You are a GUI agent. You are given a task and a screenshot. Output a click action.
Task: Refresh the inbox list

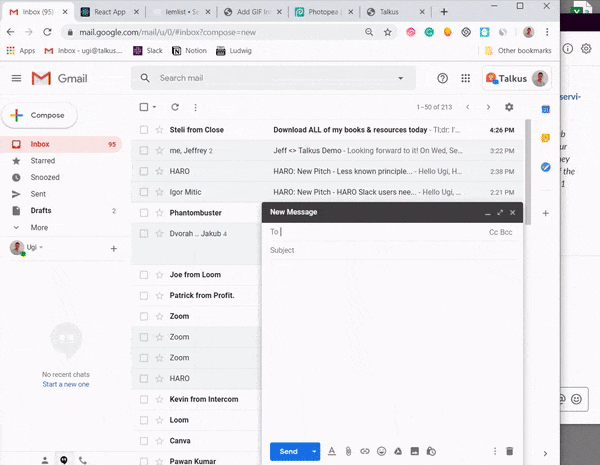[x=175, y=107]
